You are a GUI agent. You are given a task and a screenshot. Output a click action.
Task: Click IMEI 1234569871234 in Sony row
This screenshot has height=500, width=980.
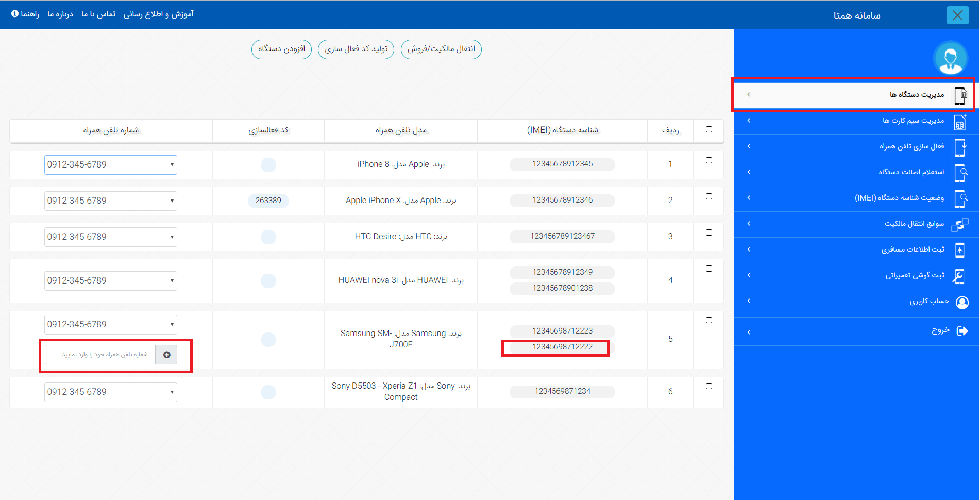(563, 392)
